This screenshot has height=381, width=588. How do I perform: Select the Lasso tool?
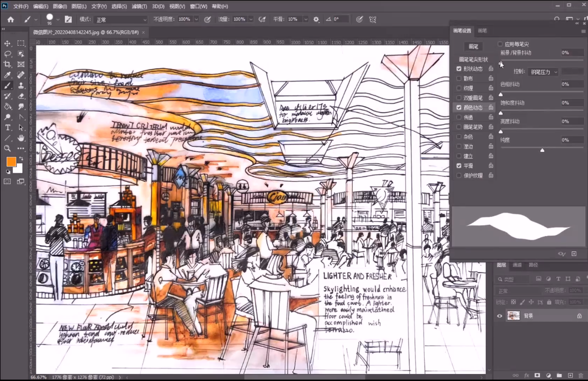(7, 54)
